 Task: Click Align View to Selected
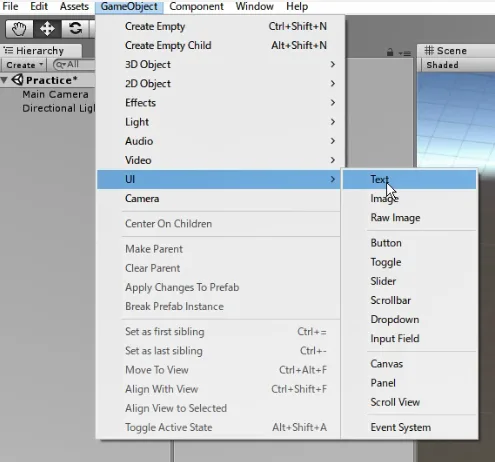click(219, 408)
